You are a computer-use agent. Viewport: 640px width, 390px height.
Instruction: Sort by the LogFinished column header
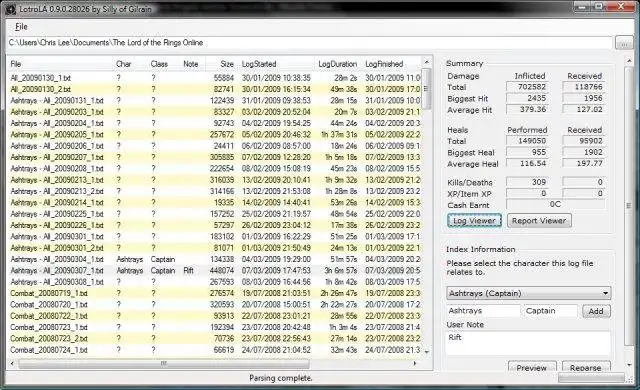point(391,64)
